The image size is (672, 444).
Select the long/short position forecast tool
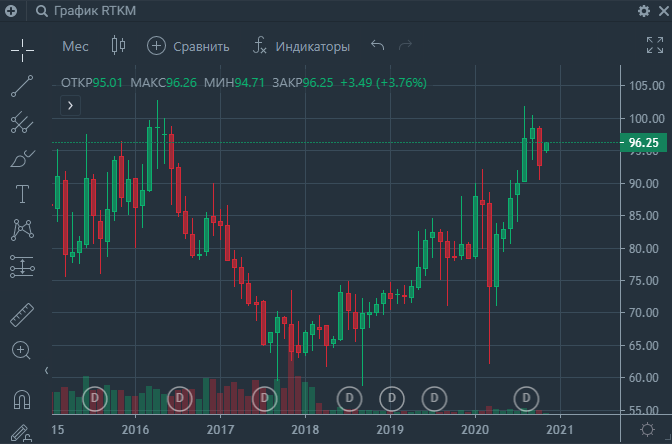tap(22, 266)
